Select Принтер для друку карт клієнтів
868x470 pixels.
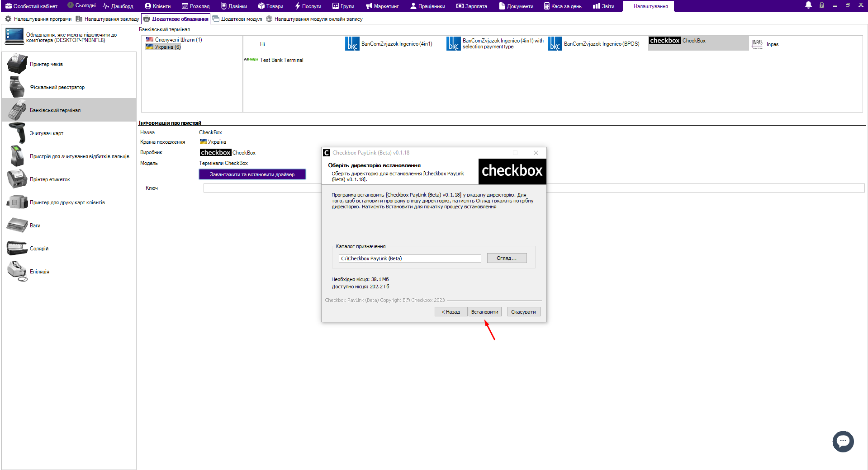coord(69,202)
